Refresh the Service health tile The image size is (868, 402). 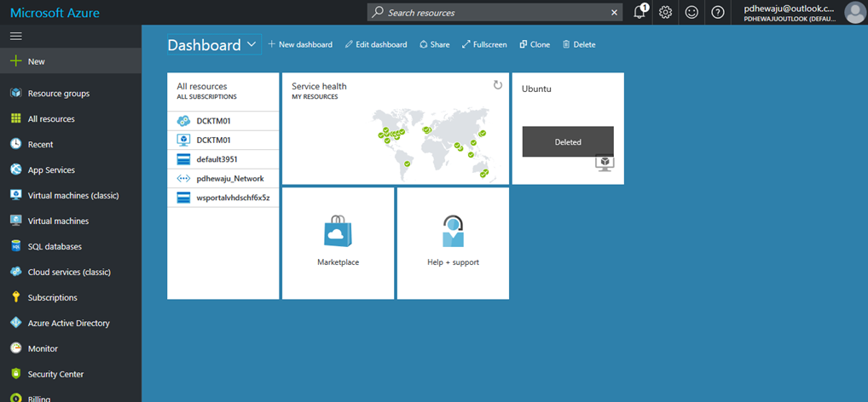(x=498, y=84)
